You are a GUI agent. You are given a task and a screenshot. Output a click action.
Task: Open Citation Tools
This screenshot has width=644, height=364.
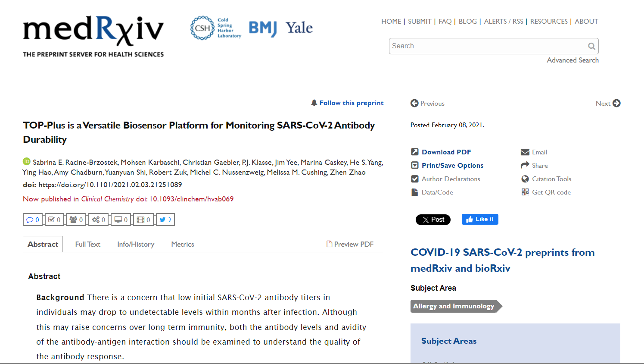[x=551, y=179]
